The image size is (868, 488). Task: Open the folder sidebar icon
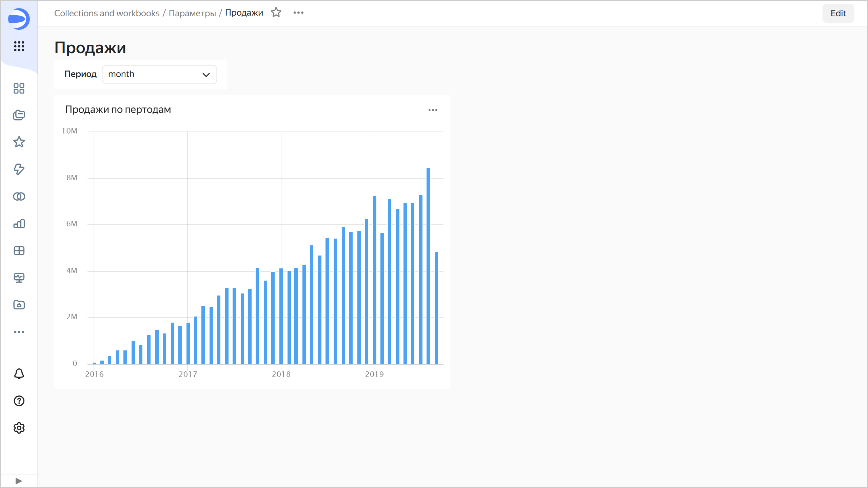pos(19,305)
